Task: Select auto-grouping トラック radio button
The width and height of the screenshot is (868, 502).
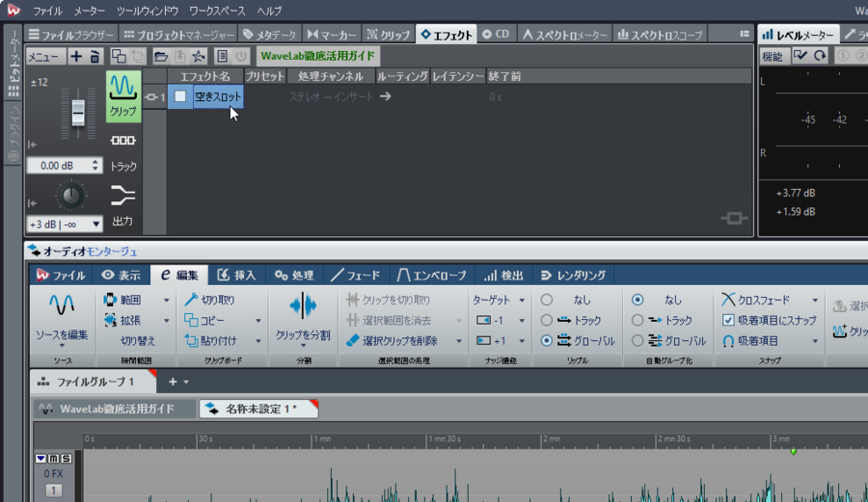Action: [637, 320]
